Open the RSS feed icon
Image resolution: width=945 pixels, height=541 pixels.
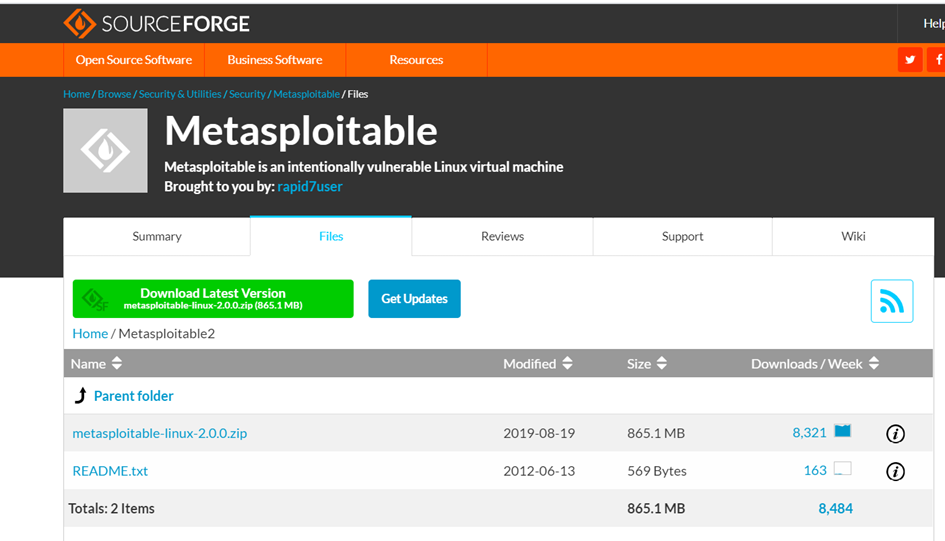[x=892, y=301]
